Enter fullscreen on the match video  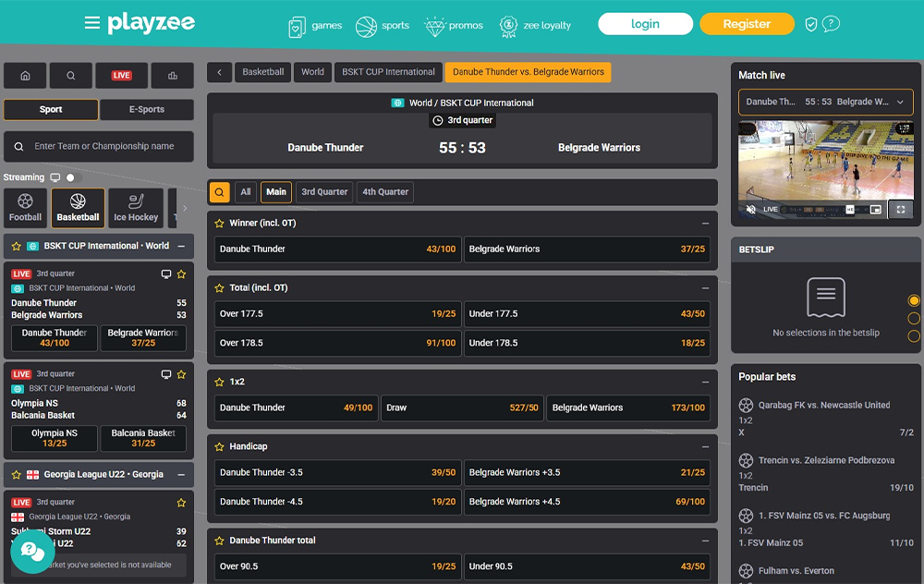[x=900, y=210]
